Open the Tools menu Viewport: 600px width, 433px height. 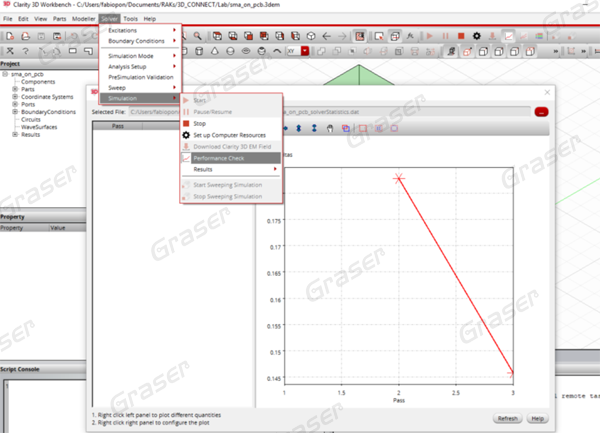pyautogui.click(x=130, y=19)
